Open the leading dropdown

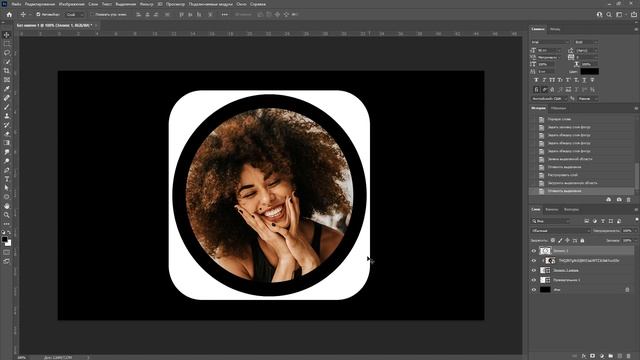(x=587, y=50)
